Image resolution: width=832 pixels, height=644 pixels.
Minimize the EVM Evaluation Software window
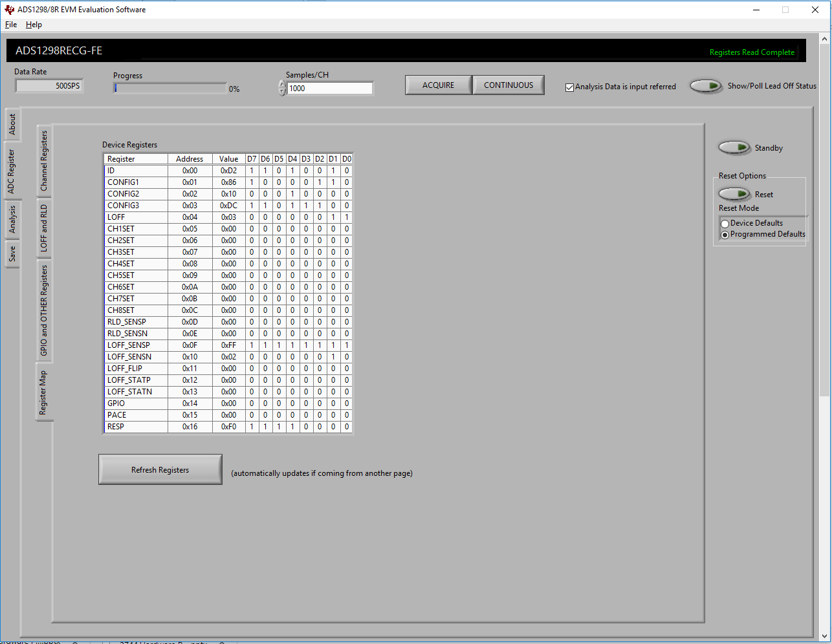point(756,10)
